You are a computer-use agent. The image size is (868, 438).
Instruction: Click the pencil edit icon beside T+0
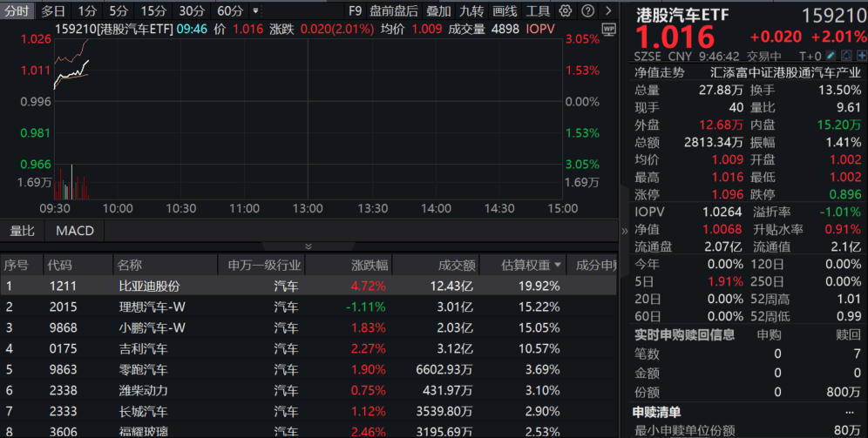click(x=831, y=56)
